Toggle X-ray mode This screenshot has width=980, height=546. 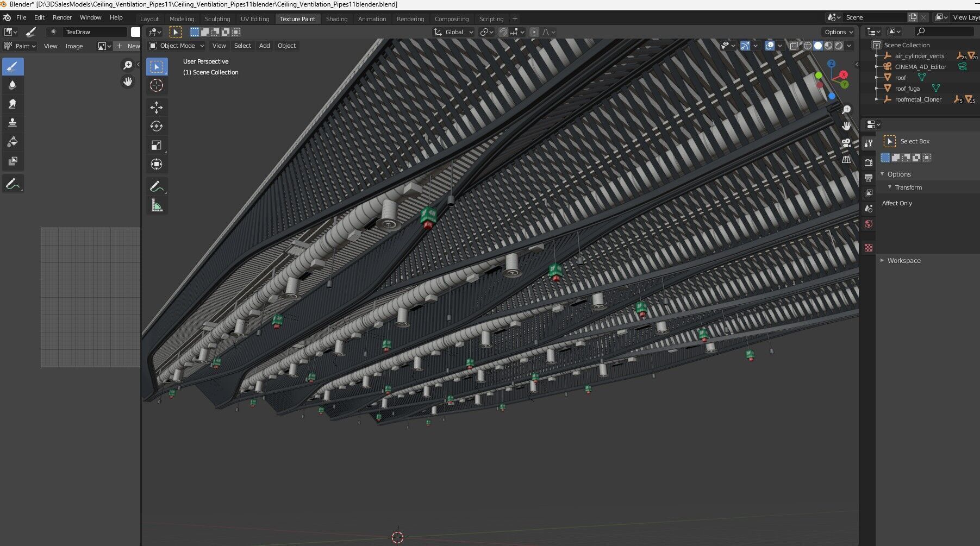pyautogui.click(x=794, y=46)
